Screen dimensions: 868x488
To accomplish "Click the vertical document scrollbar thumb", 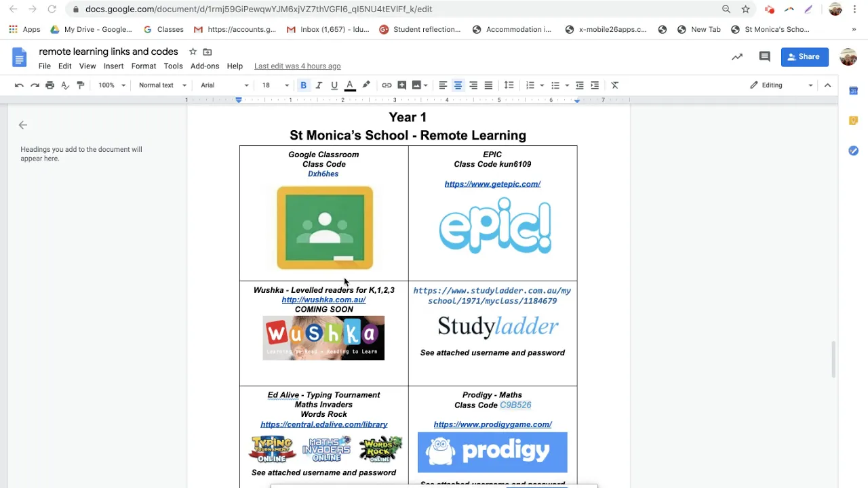I will click(833, 360).
